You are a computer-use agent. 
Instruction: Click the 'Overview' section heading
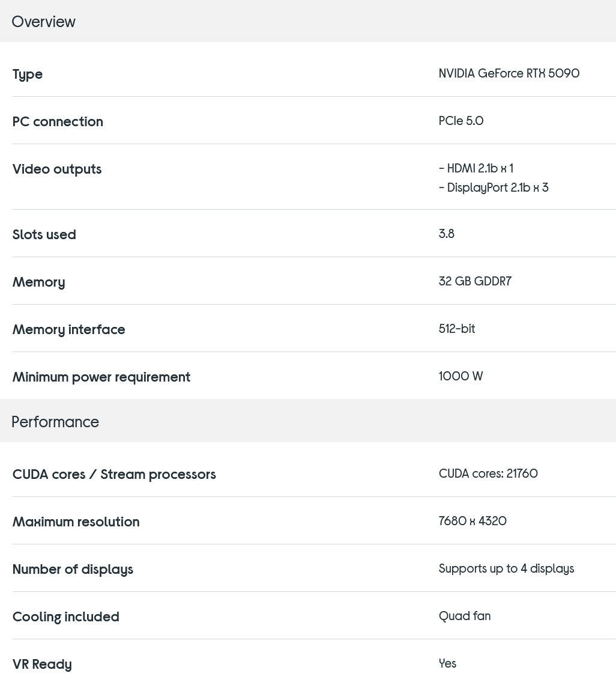43,22
